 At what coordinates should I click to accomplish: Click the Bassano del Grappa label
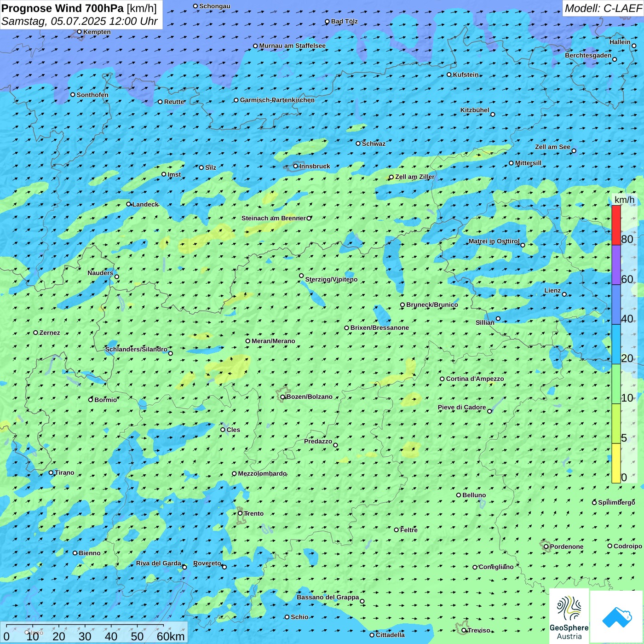(x=328, y=597)
